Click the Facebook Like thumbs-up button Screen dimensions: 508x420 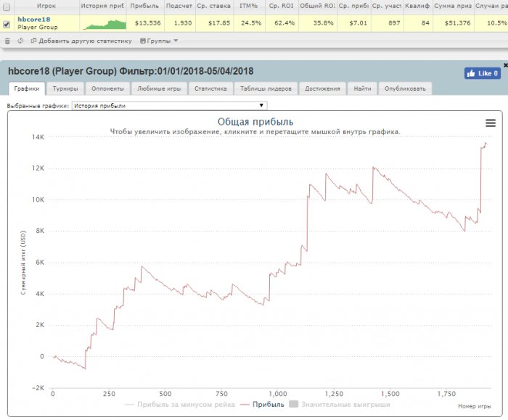point(483,73)
